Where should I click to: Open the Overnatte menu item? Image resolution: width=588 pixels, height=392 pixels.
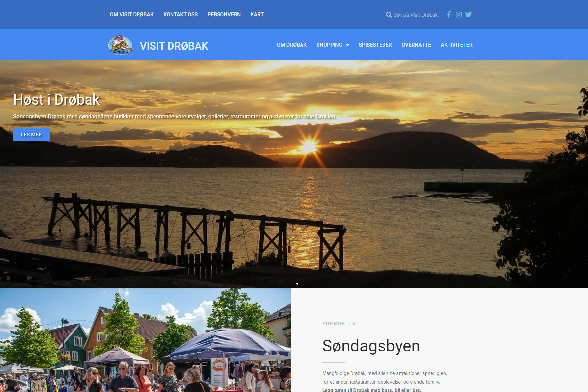416,45
